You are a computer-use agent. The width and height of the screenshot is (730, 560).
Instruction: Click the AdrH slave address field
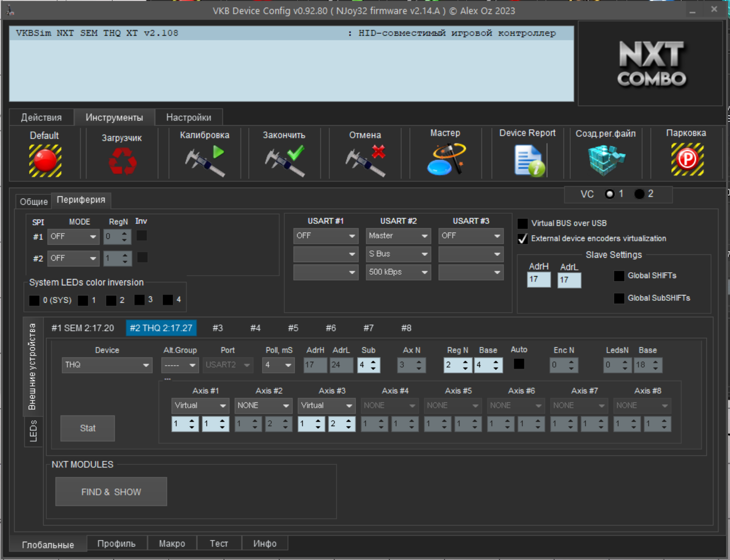[538, 280]
